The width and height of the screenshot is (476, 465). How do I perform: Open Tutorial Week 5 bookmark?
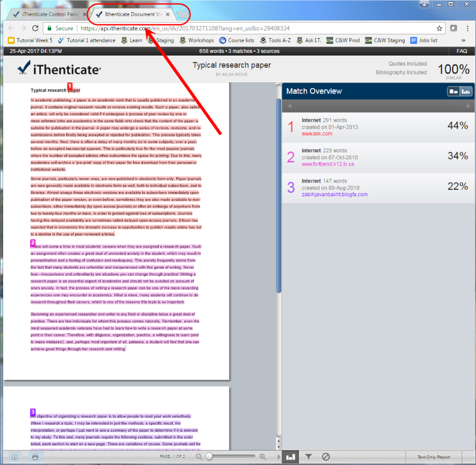tap(30, 40)
